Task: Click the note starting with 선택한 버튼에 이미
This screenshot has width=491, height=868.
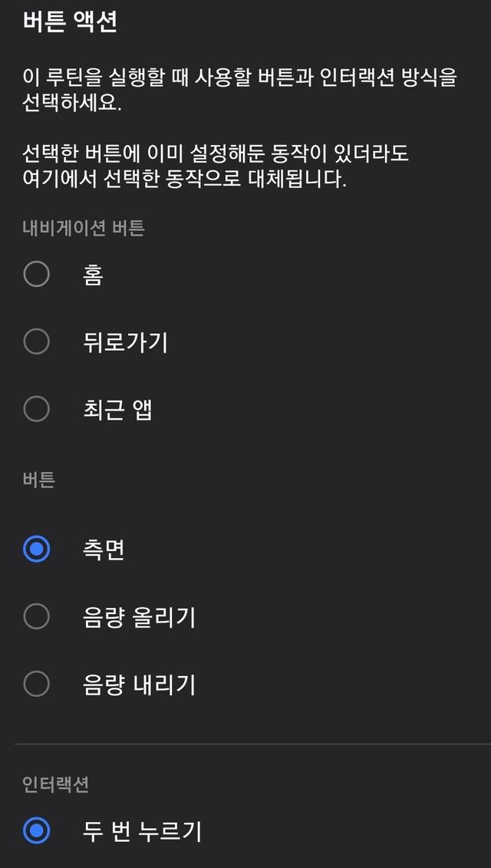Action: [x=216, y=167]
